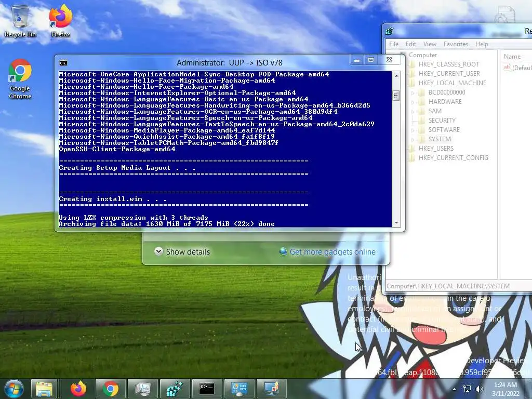Screen dimensions: 532x399
Task: Select the SECURITY subkey
Action: point(442,120)
